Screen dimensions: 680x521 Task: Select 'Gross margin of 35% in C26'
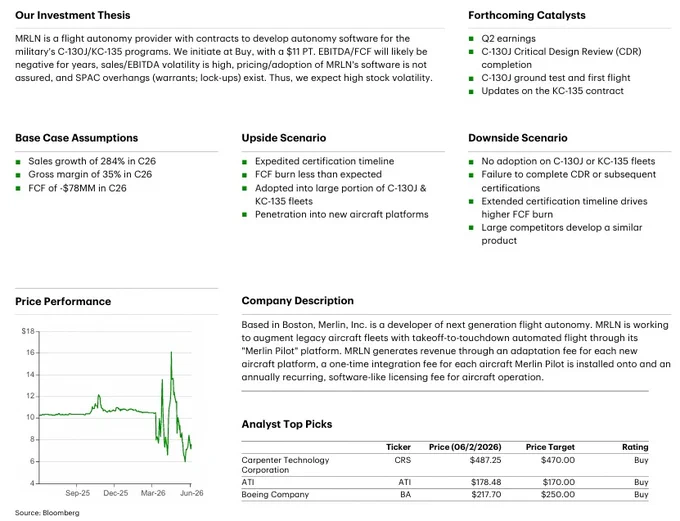(90, 174)
